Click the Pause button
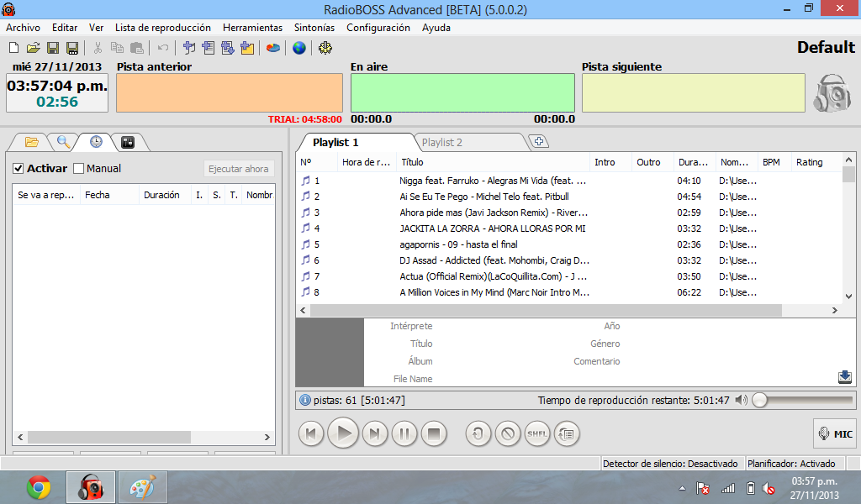Viewport: 861px width, 504px height. tap(404, 433)
